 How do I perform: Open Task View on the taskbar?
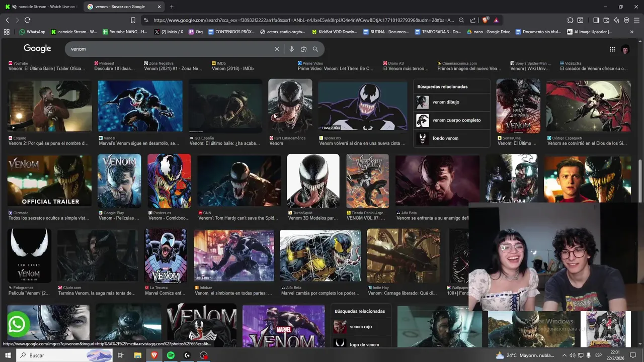(121, 355)
